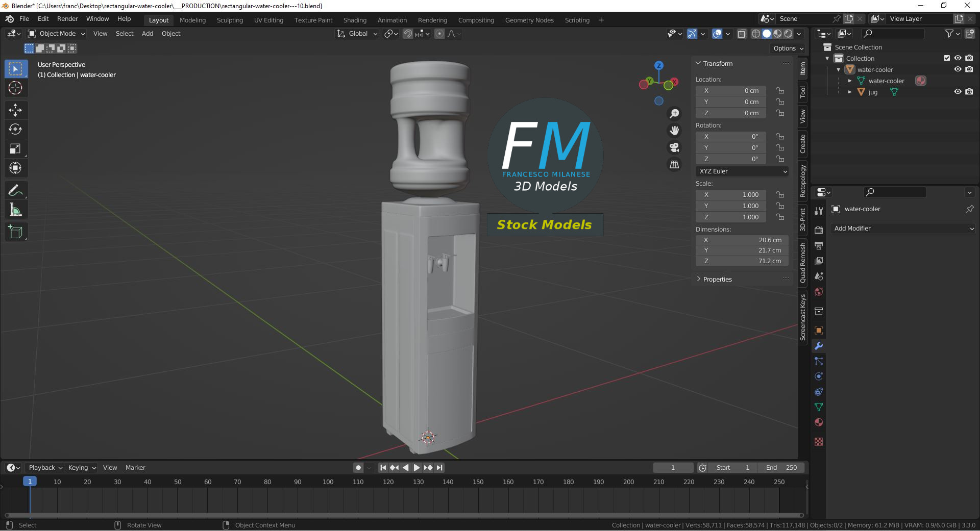Open the Render menu
980x531 pixels.
click(67, 19)
